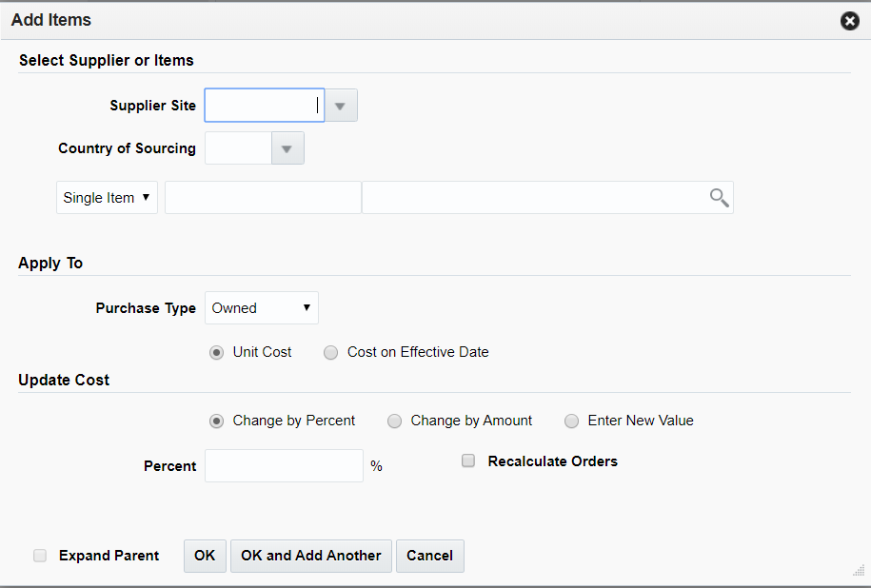This screenshot has width=871, height=588.
Task: Click the OK button
Action: click(204, 556)
